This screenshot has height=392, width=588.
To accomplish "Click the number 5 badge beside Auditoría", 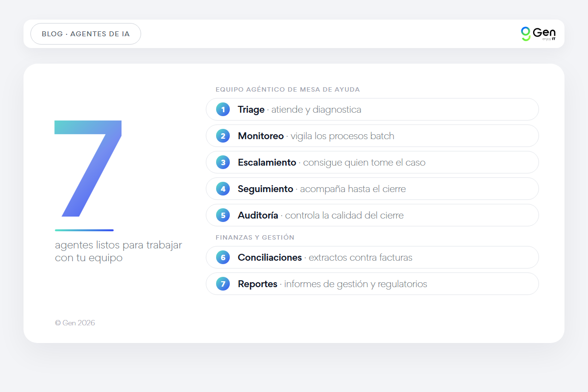I will pyautogui.click(x=223, y=215).
